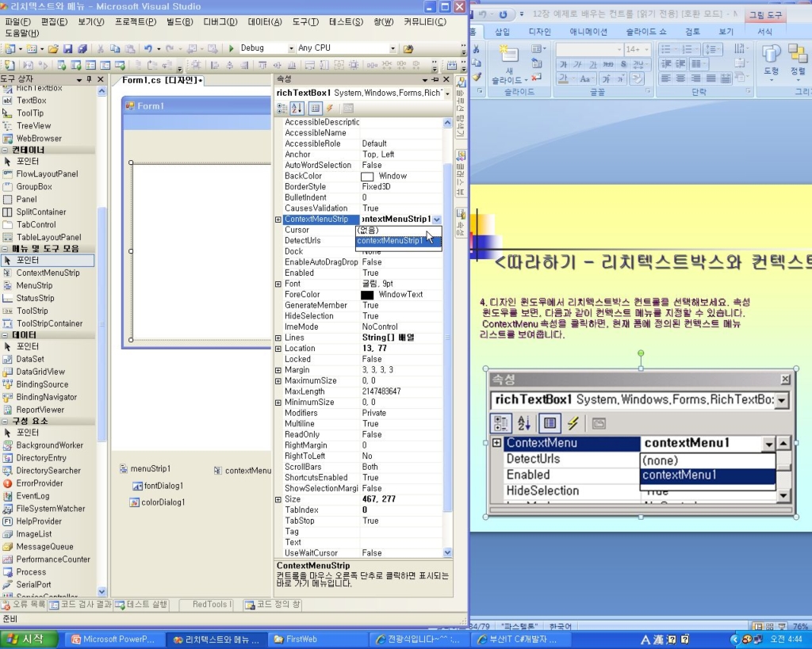Open the 디버그(D) menu

(220, 21)
